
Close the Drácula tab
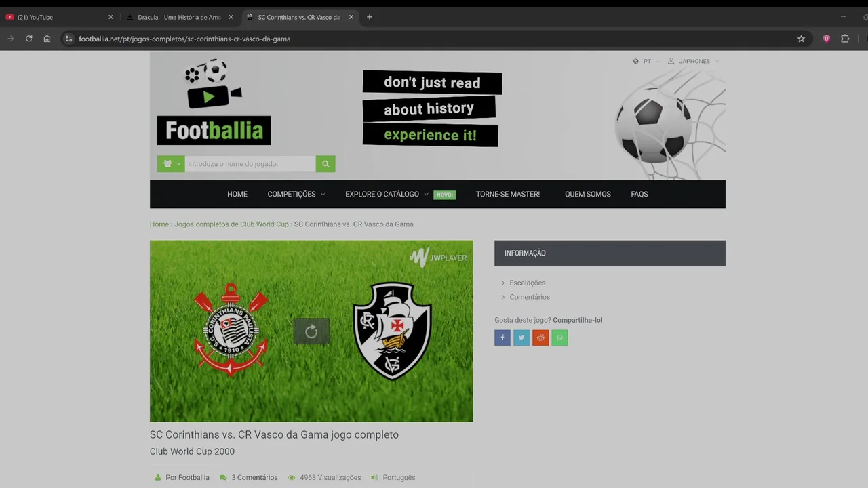pos(231,17)
